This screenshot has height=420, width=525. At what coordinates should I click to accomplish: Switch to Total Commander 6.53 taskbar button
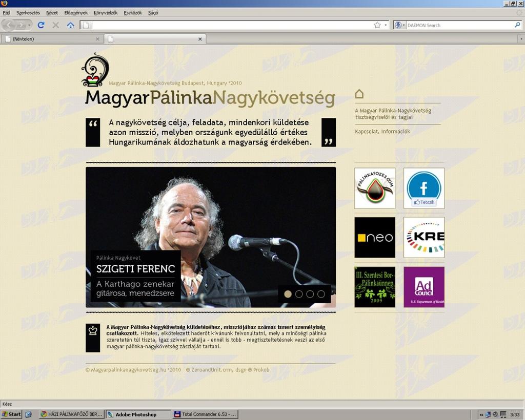(206, 414)
